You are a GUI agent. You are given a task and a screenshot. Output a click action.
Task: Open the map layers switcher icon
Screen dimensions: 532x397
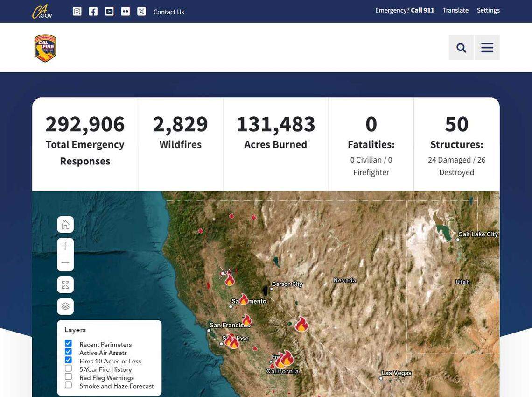[65, 305]
